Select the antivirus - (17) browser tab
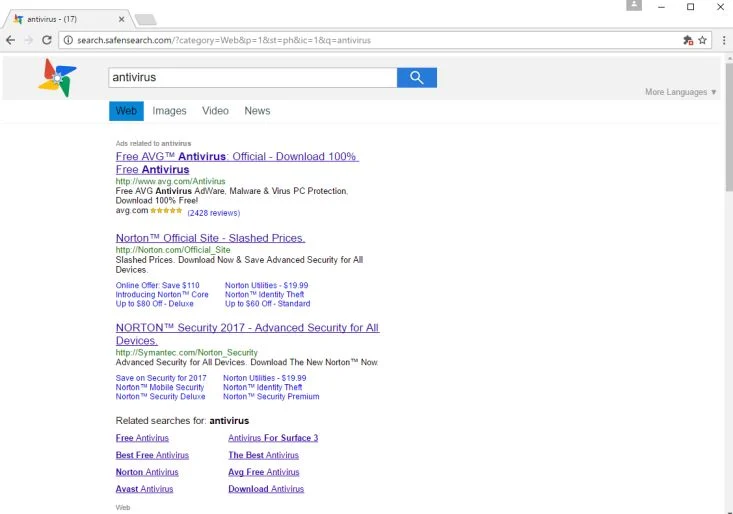 click(68, 19)
